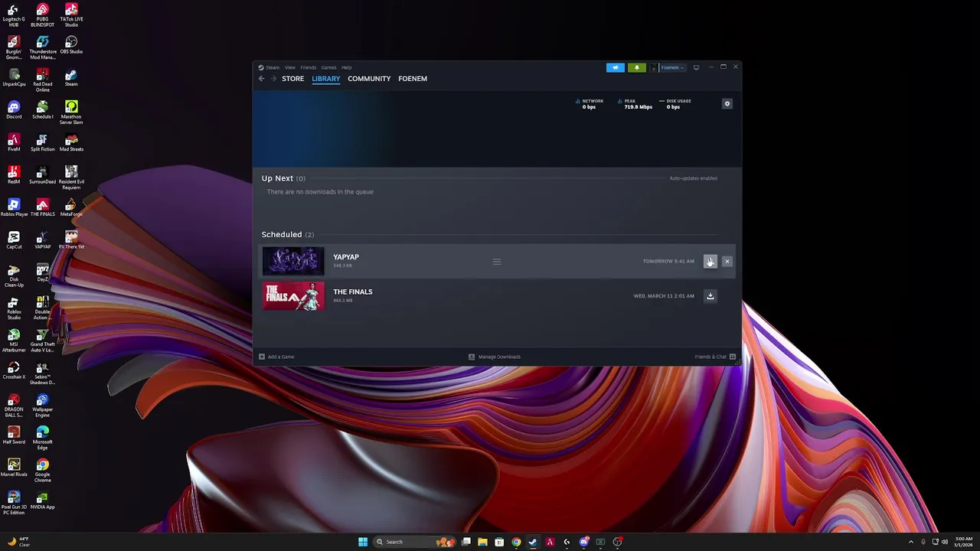Viewport: 980px width, 551px height.
Task: Select the Wallpaper Engine desktop icon
Action: pyautogui.click(x=43, y=406)
